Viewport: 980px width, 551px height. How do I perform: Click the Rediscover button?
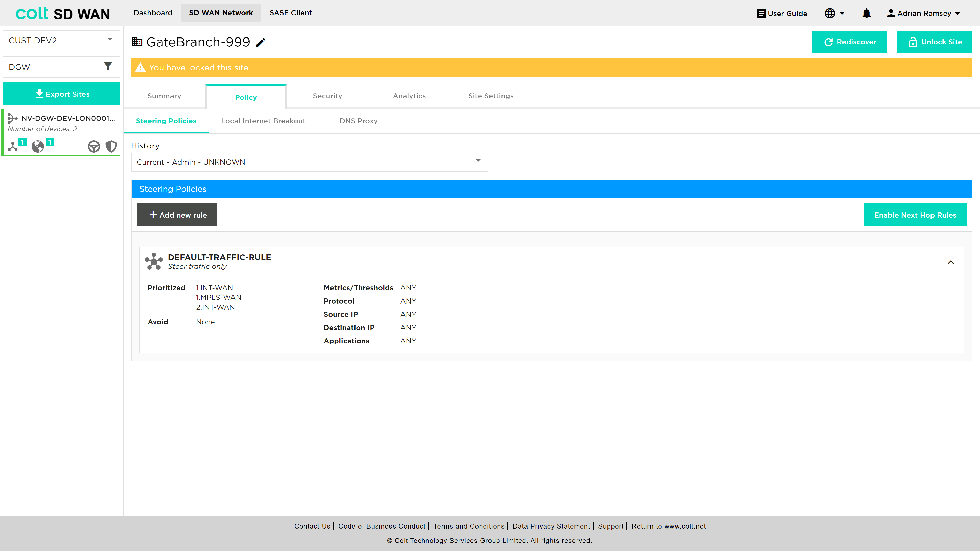pos(849,42)
